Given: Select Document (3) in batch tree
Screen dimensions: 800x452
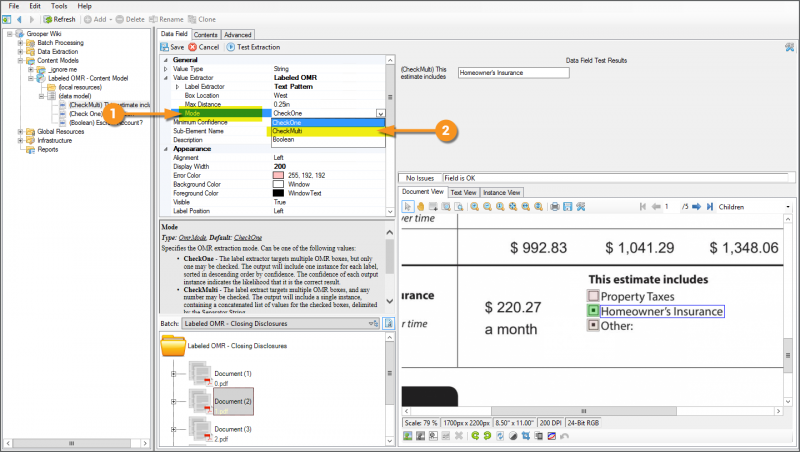Looking at the screenshot, I should coord(233,429).
